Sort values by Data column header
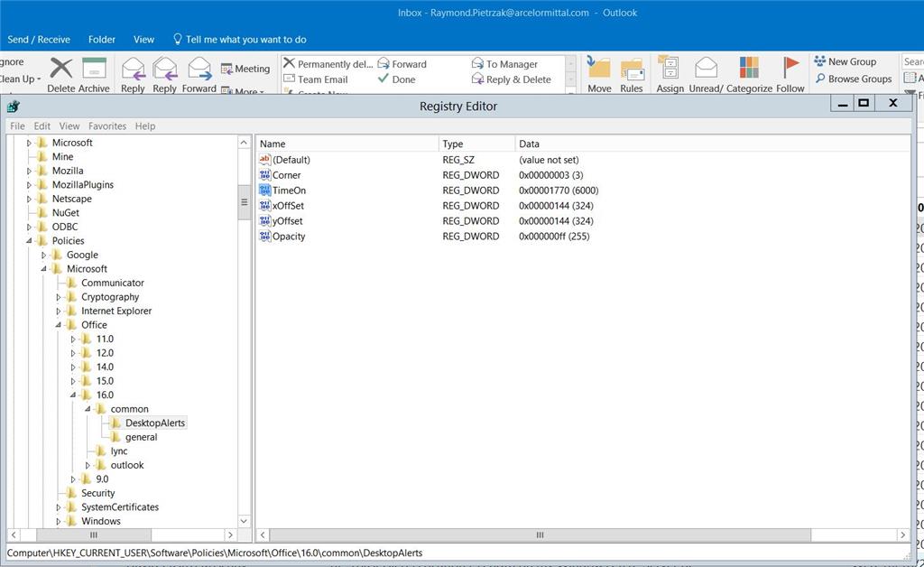 pos(713,144)
